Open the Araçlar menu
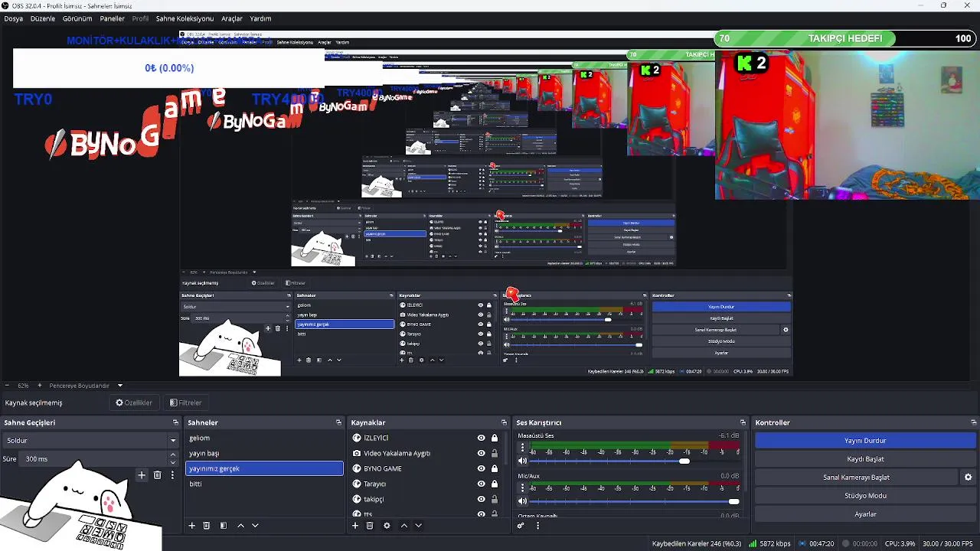 click(x=231, y=18)
